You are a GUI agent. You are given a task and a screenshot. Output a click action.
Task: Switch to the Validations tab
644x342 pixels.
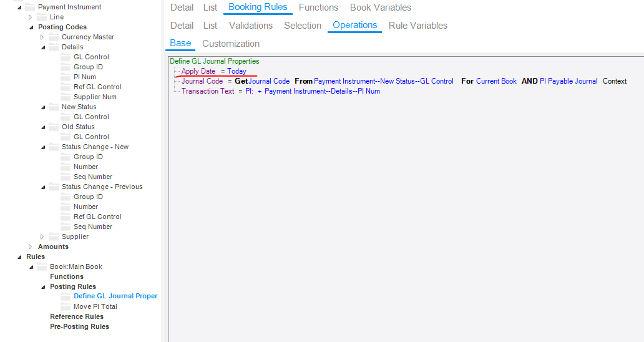click(x=250, y=26)
